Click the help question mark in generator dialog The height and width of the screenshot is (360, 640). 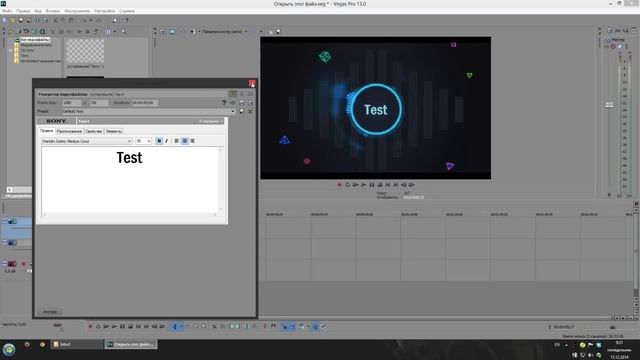coord(224,103)
